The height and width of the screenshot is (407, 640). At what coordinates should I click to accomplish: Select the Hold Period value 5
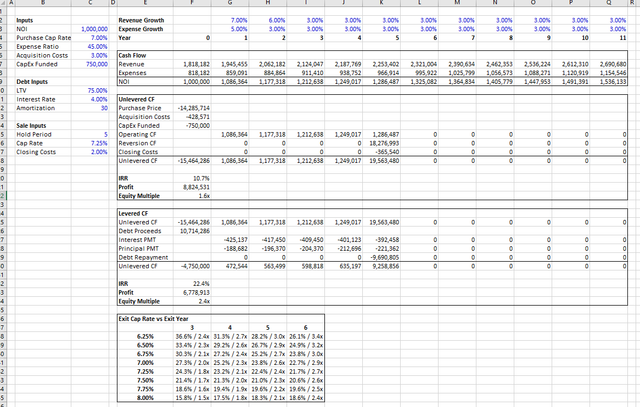click(x=106, y=134)
